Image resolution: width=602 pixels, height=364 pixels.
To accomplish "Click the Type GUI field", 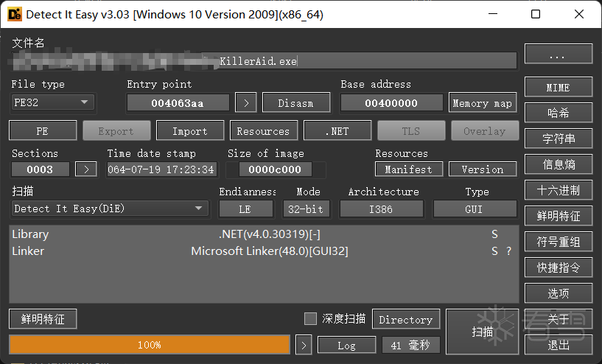I will (475, 209).
